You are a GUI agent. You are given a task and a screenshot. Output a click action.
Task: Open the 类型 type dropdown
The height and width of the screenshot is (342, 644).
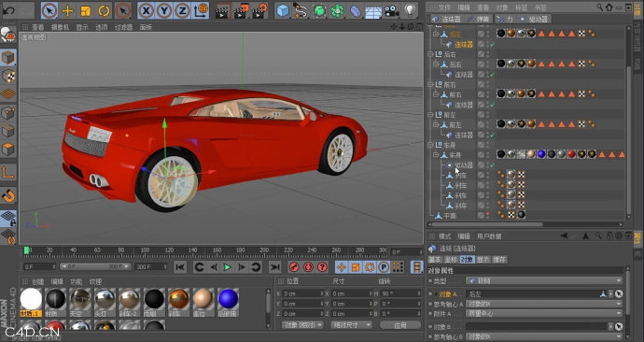tap(544, 280)
